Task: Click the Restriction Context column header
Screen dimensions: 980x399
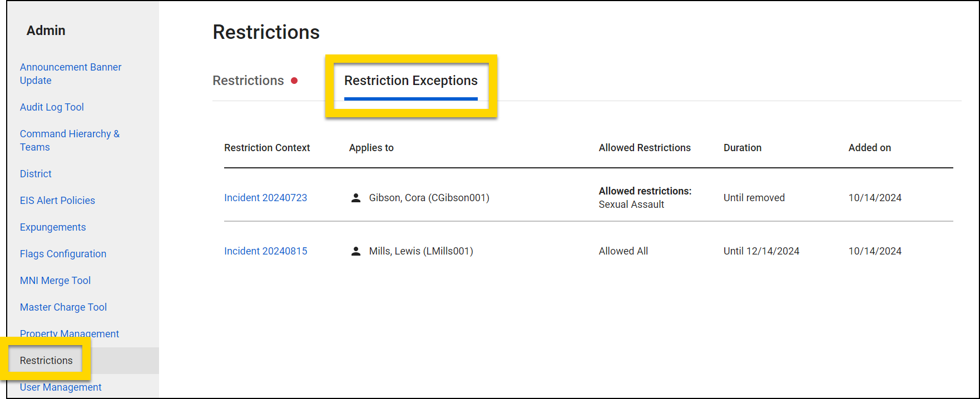Action: point(267,148)
